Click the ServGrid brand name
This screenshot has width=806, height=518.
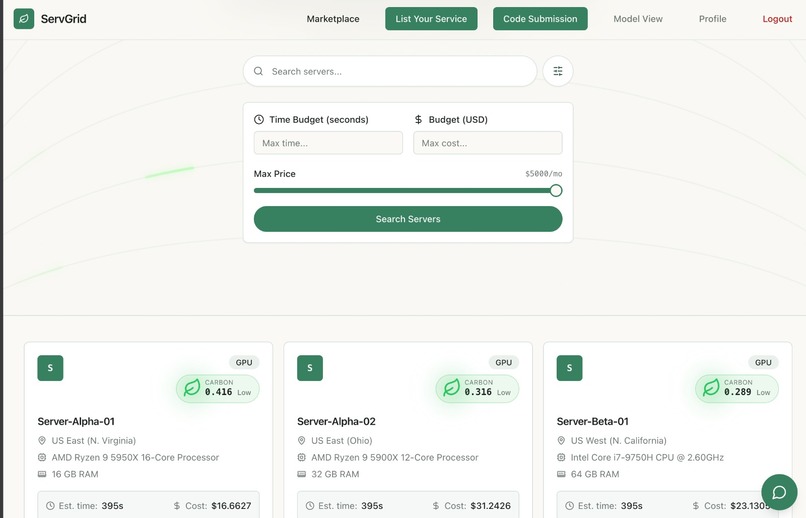coord(64,19)
